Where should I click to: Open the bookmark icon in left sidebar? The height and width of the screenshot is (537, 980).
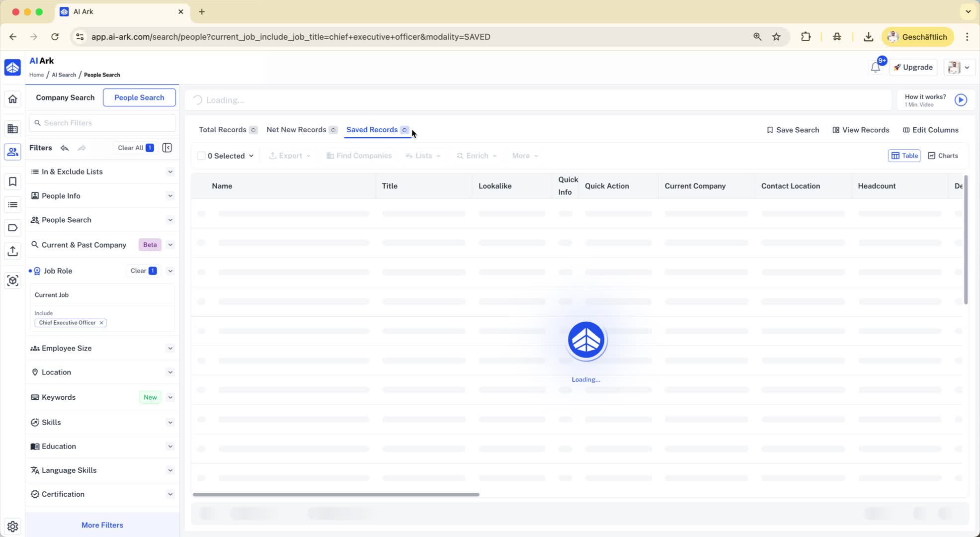tap(12, 181)
